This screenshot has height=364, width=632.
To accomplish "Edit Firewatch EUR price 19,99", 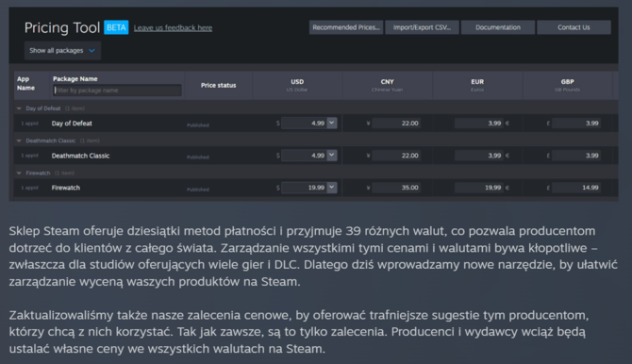I will click(x=479, y=188).
